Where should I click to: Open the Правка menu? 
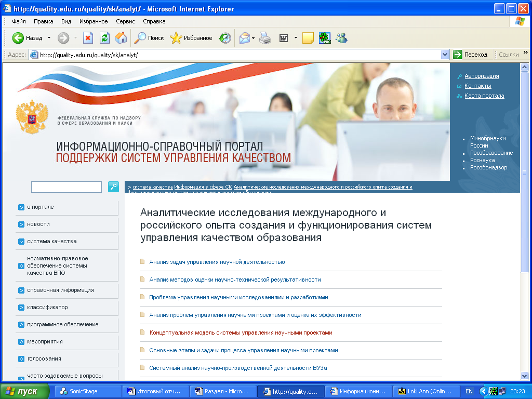pos(44,21)
